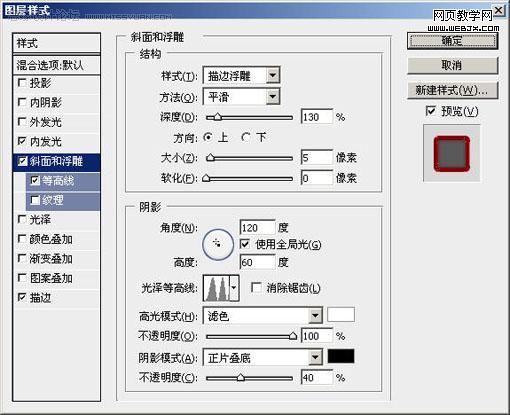Open the black shadow color swatch

(x=341, y=356)
